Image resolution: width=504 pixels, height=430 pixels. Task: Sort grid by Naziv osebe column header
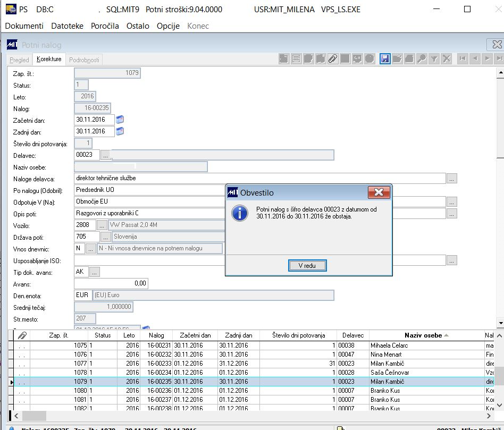tap(423, 335)
